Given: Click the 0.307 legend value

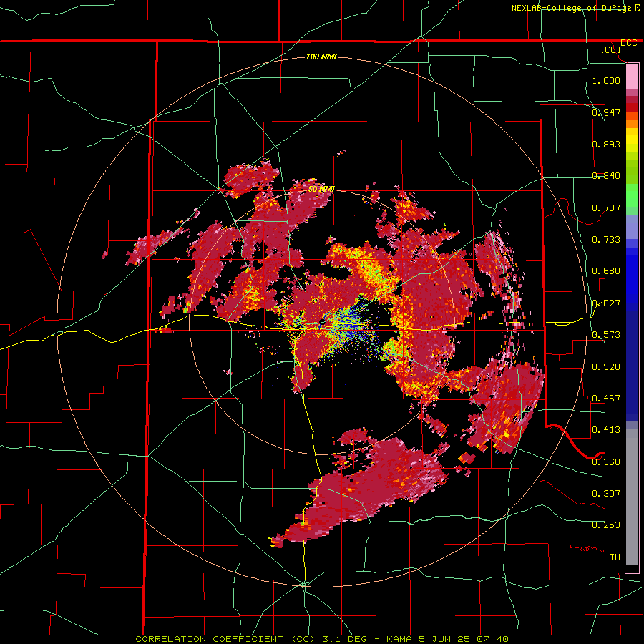Looking at the screenshot, I should (606, 494).
